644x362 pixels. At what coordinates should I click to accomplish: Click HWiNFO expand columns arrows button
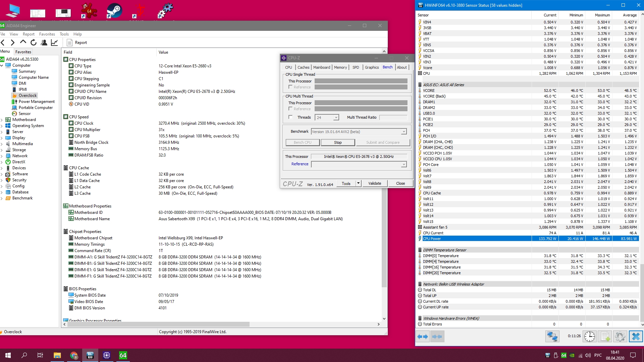pyautogui.click(x=423, y=336)
